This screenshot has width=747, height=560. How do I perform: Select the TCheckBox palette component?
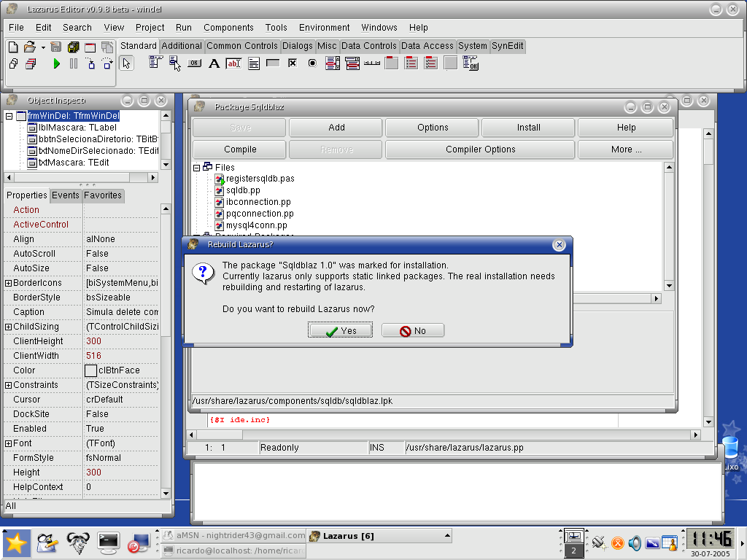293,63
